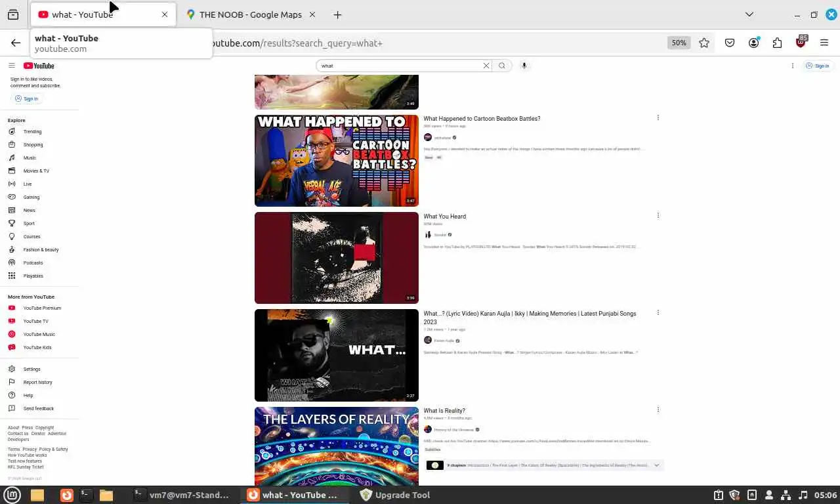Open Upgrade Tool in the taskbar
The height and width of the screenshot is (504, 840).
(x=395, y=495)
